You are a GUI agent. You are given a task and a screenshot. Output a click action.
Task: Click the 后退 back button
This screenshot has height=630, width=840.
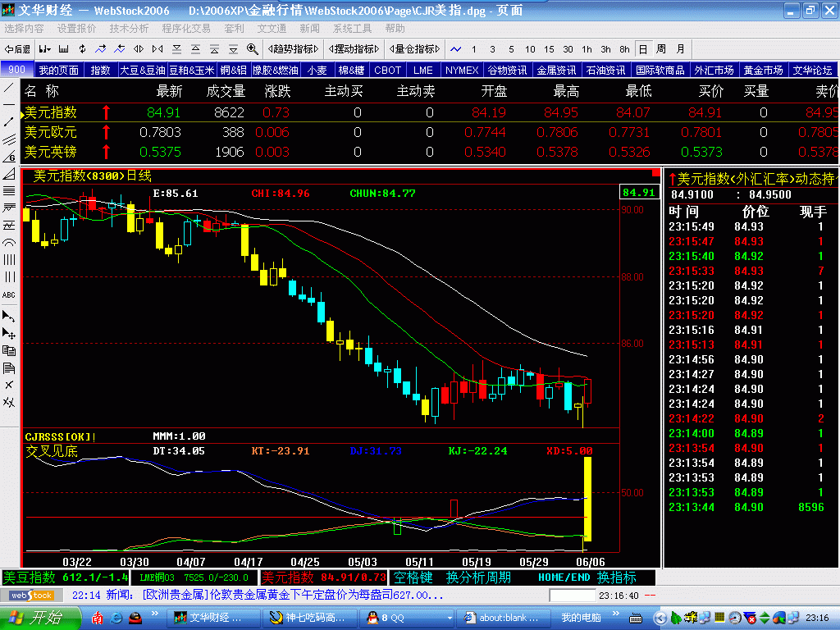coord(17,49)
